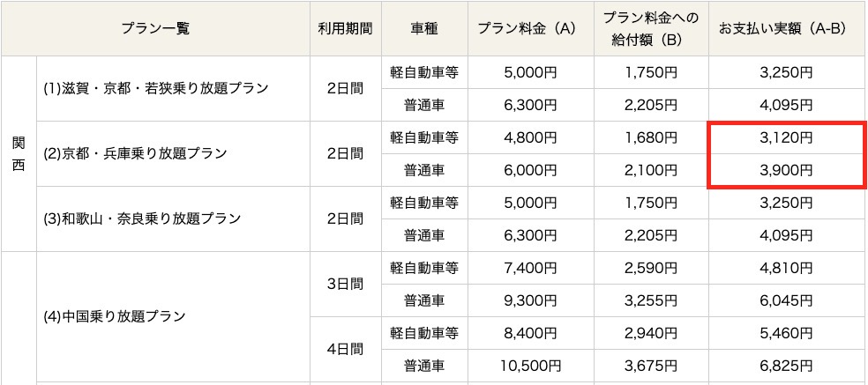Viewport: 868px width, 385px height.
Task: Click the 3日間 usage period cell
Action: click(346, 285)
